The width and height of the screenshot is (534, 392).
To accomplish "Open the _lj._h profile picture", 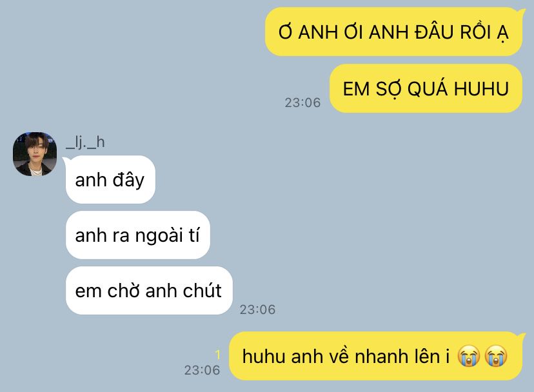I will 35,154.
